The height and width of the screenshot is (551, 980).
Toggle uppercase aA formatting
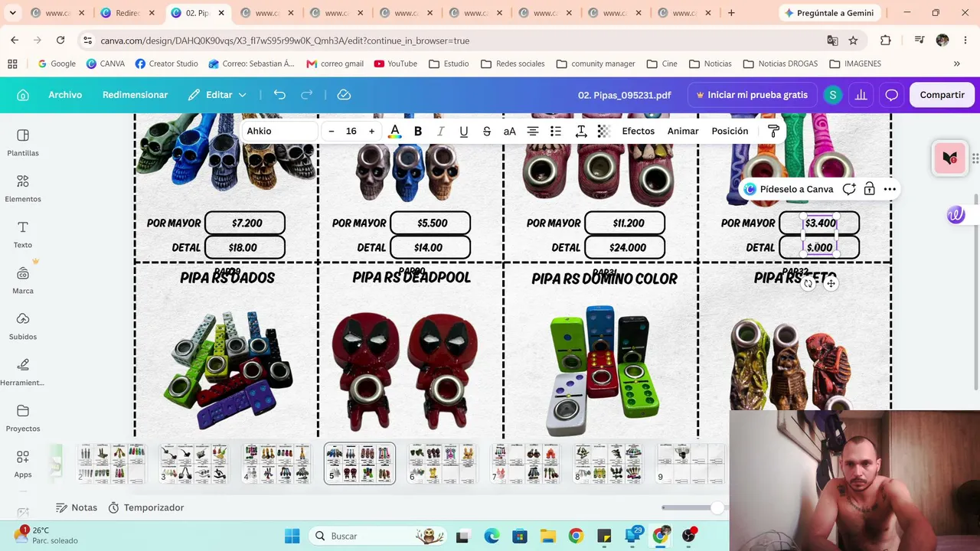coord(509,132)
